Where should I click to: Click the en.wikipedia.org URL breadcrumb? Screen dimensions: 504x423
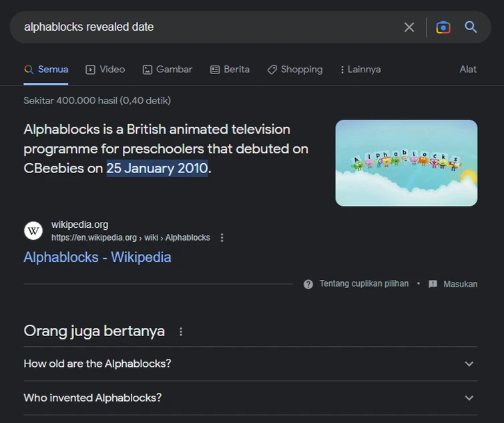pyautogui.click(x=130, y=238)
